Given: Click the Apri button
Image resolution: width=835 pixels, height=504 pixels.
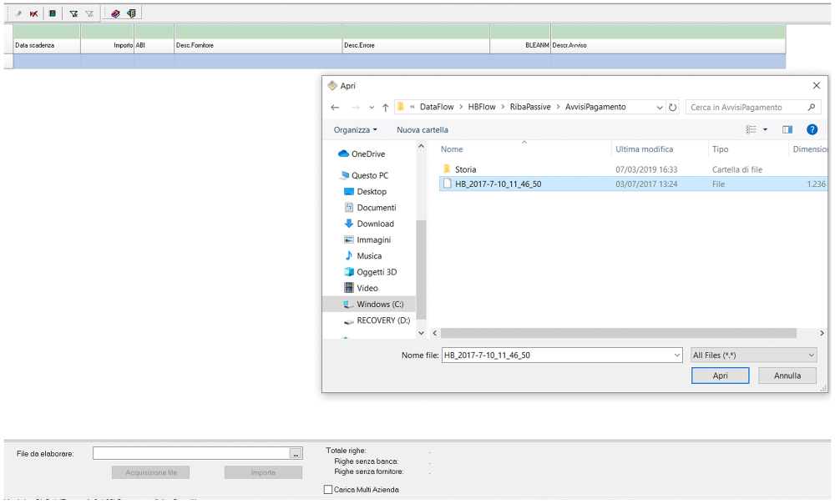Looking at the screenshot, I should click(720, 376).
